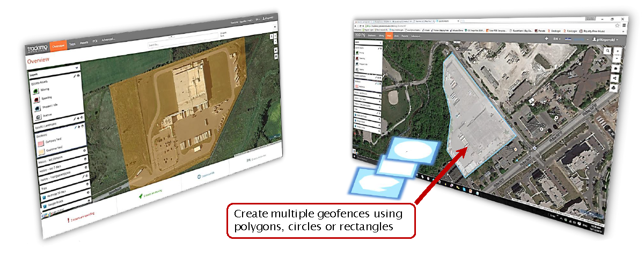Zoom out the right window map
Image resolution: width=644 pixels, height=256 pixels.
tap(617, 58)
